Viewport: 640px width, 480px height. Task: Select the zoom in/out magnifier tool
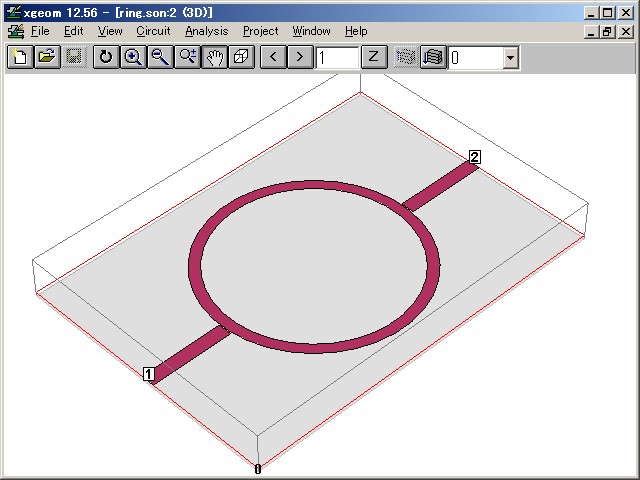coord(187,57)
